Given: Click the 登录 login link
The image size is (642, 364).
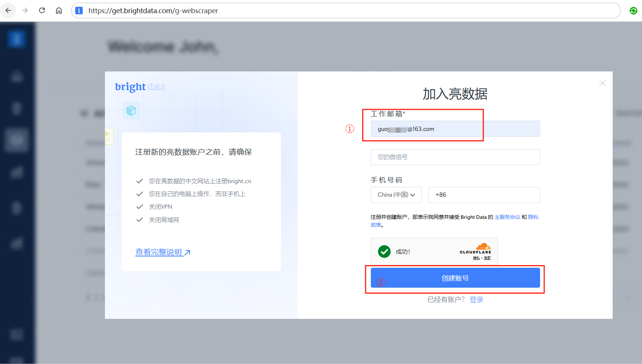Looking at the screenshot, I should click(x=477, y=300).
